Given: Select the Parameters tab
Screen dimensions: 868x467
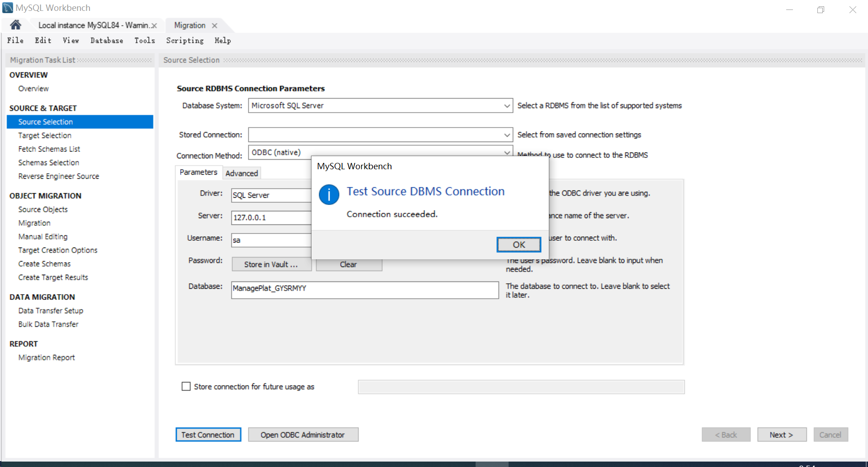Looking at the screenshot, I should pos(198,172).
